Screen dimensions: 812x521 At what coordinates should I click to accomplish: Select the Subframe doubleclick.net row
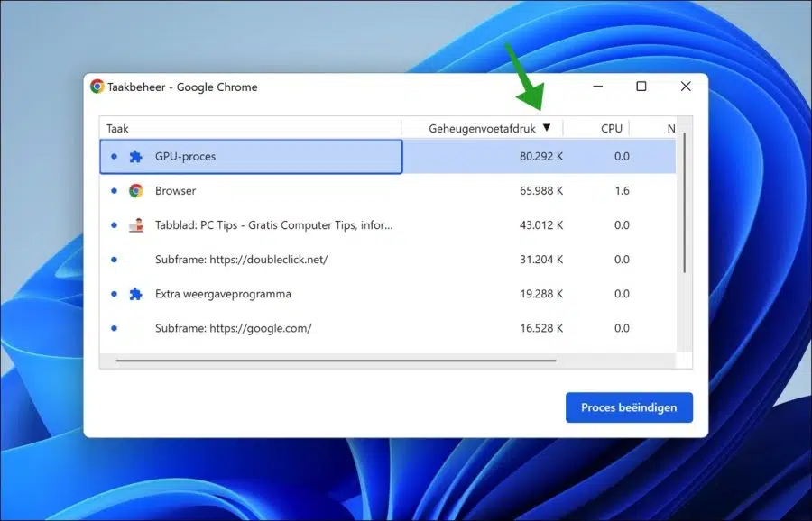(x=388, y=260)
